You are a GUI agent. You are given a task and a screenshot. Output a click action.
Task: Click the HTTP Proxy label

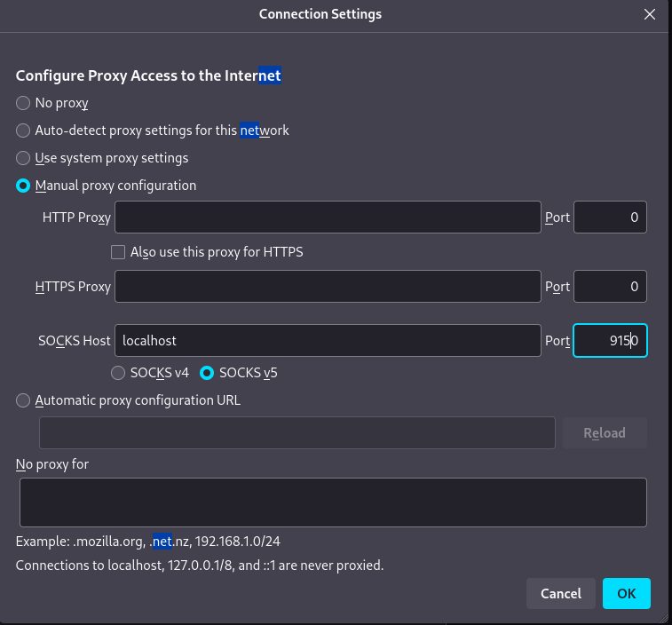[76, 218]
